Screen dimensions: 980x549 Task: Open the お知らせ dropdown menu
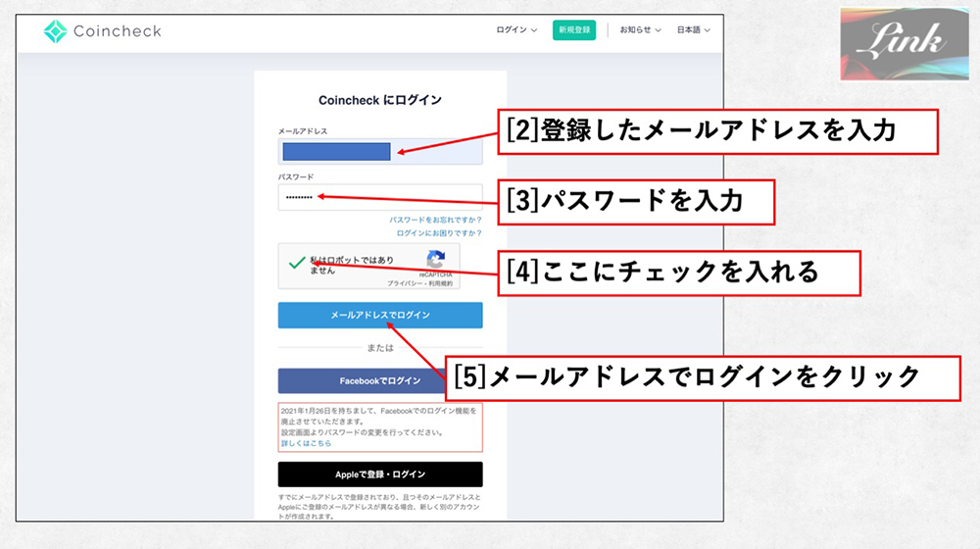[x=640, y=30]
